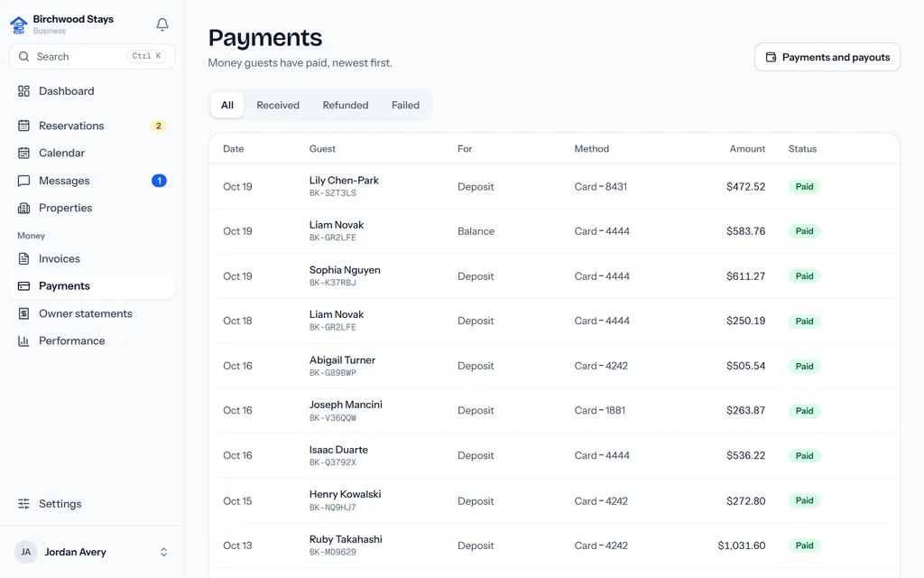Click the Oct 15 date cell

[x=237, y=500]
